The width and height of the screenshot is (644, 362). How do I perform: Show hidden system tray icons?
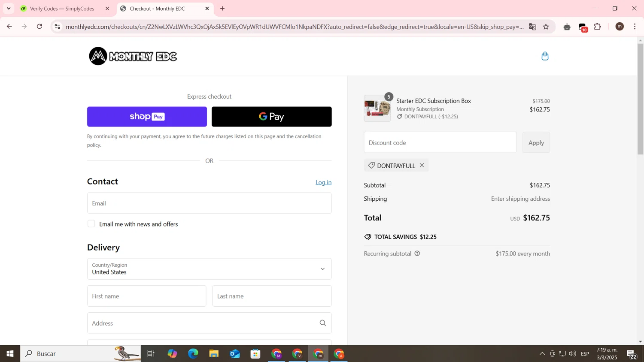542,354
